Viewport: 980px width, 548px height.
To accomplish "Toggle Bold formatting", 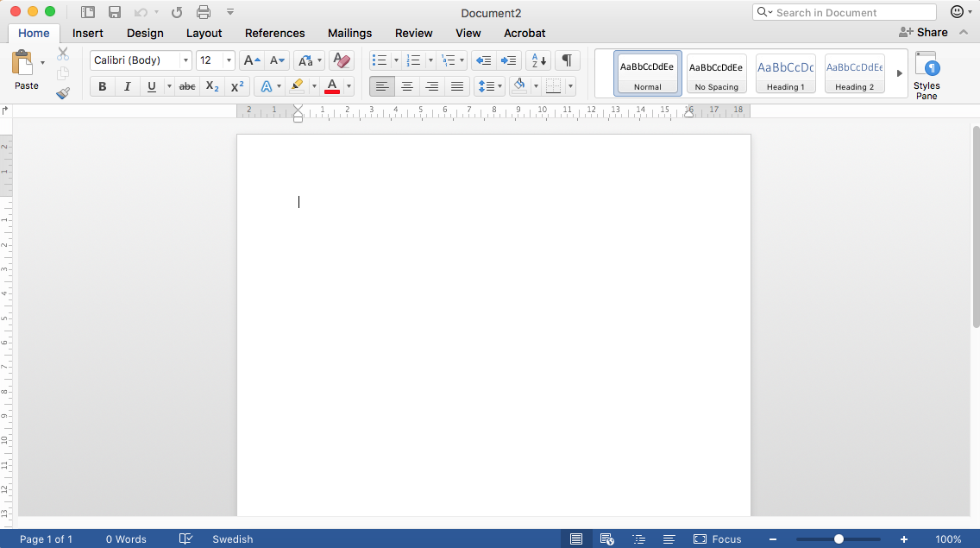I will click(x=103, y=86).
